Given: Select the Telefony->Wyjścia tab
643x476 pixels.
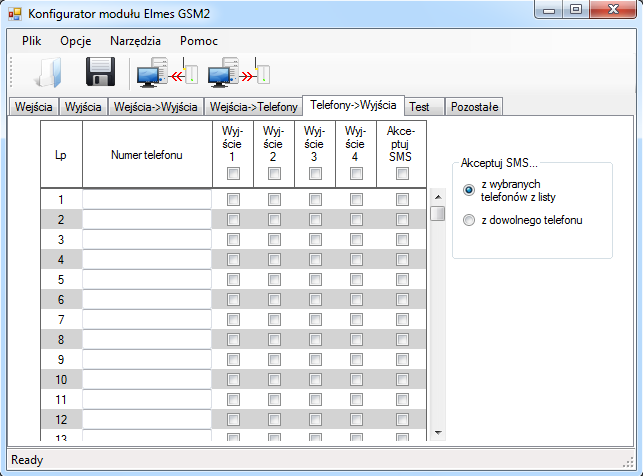Looking at the screenshot, I should pyautogui.click(x=353, y=105).
